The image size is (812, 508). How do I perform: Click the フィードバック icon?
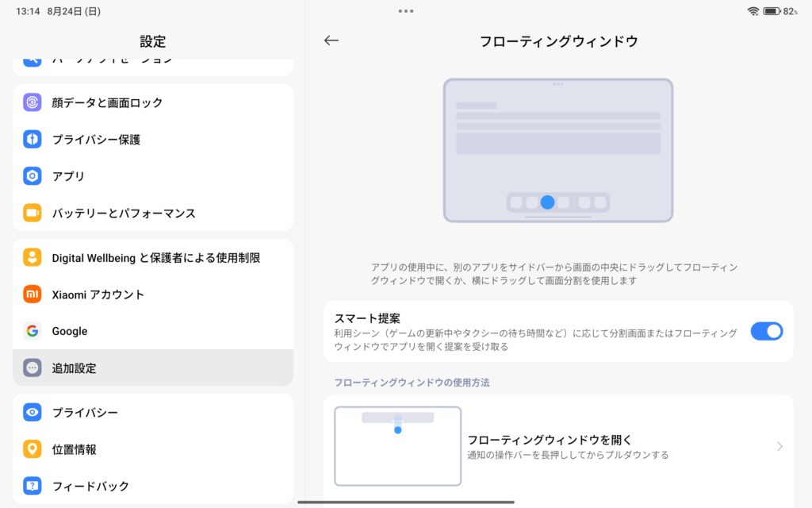click(x=32, y=486)
